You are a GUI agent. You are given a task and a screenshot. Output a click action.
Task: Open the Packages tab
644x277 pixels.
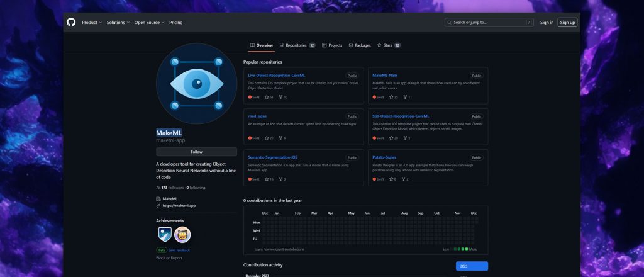pyautogui.click(x=359, y=45)
